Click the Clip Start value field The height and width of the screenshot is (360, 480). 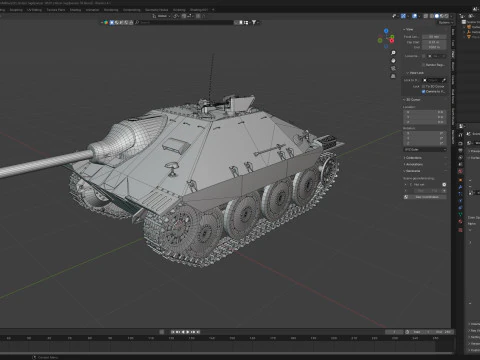(434, 42)
